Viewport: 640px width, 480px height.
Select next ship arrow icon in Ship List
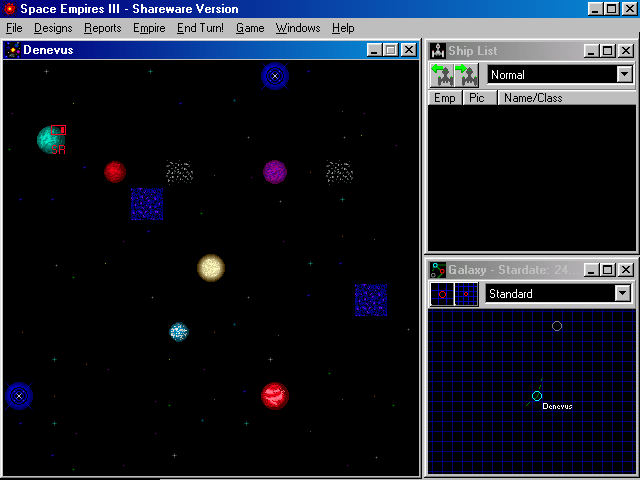pyautogui.click(x=466, y=75)
